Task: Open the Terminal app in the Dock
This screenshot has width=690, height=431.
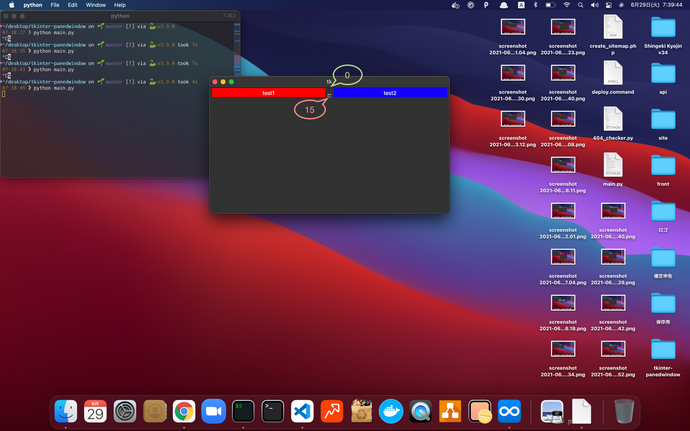Action: [272, 411]
